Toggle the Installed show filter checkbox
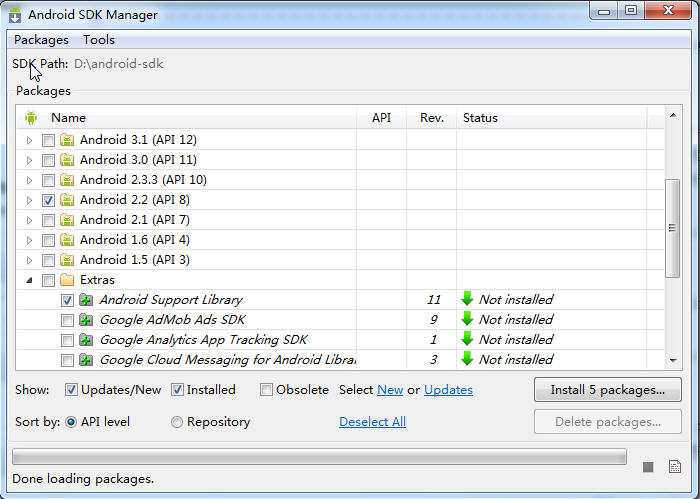This screenshot has width=700, height=499. pos(177,390)
